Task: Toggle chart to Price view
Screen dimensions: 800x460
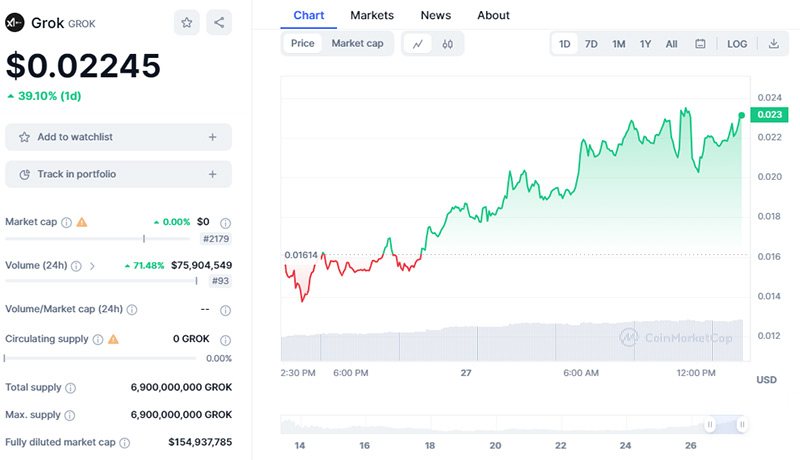Action: (x=302, y=44)
